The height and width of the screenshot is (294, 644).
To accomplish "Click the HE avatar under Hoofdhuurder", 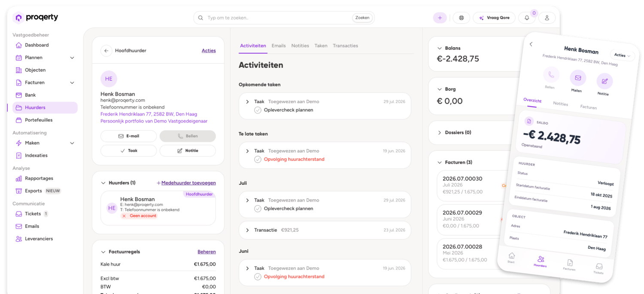I will (x=109, y=79).
